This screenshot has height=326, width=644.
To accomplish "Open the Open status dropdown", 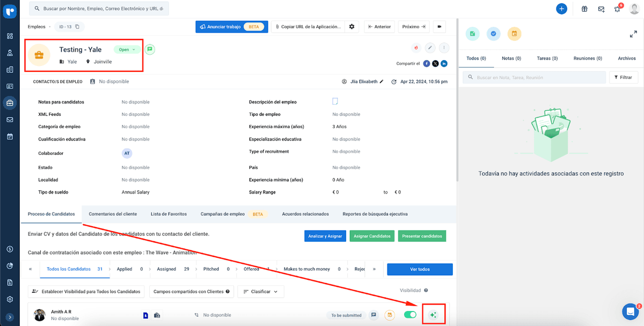I will (x=127, y=49).
